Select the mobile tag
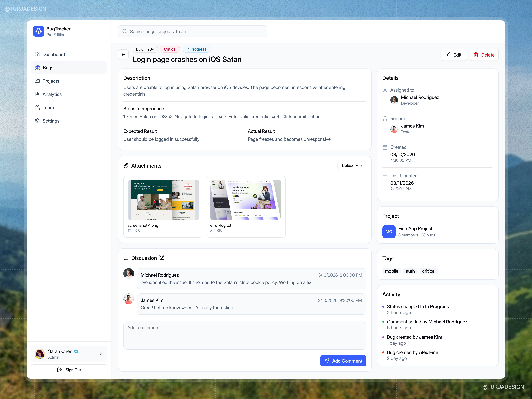Screen dimensions: 532x399 pos(392,271)
